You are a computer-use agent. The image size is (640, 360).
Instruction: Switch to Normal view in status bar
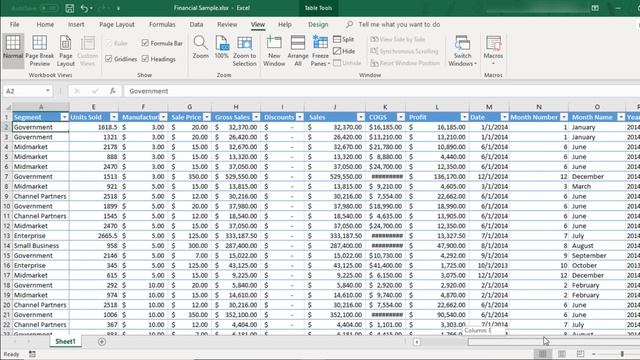tap(542, 354)
